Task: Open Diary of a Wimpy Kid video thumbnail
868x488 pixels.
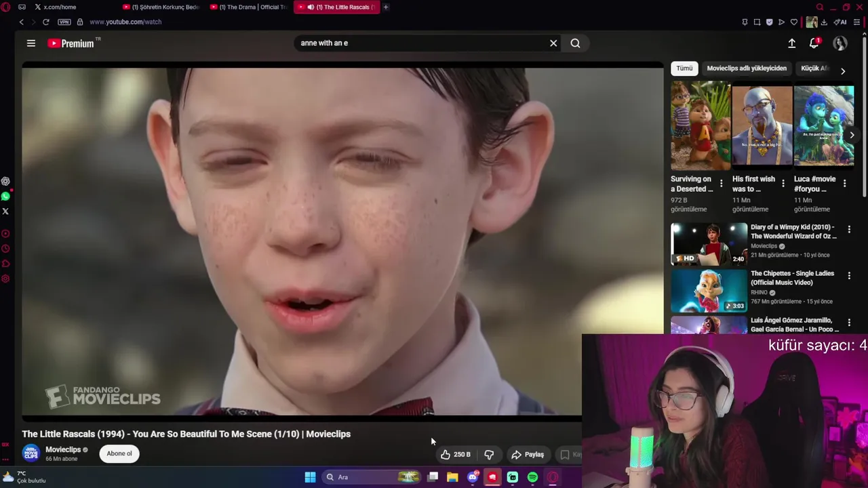Action: pyautogui.click(x=709, y=244)
